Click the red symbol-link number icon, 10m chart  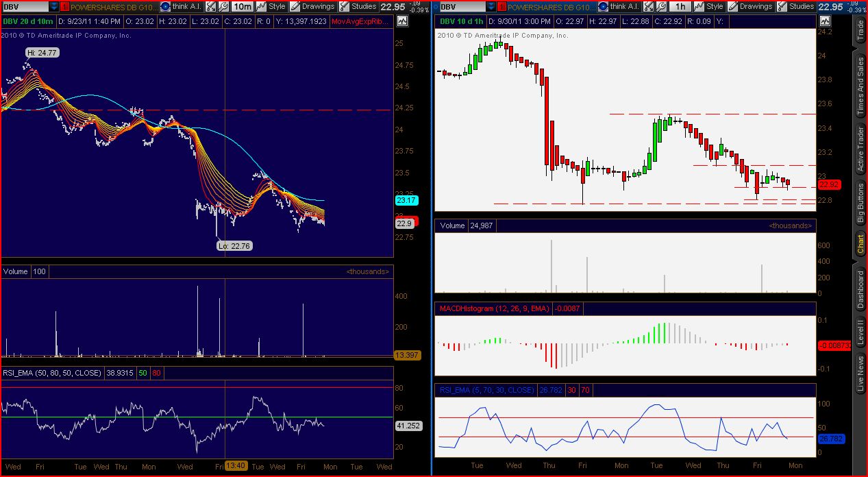point(64,7)
